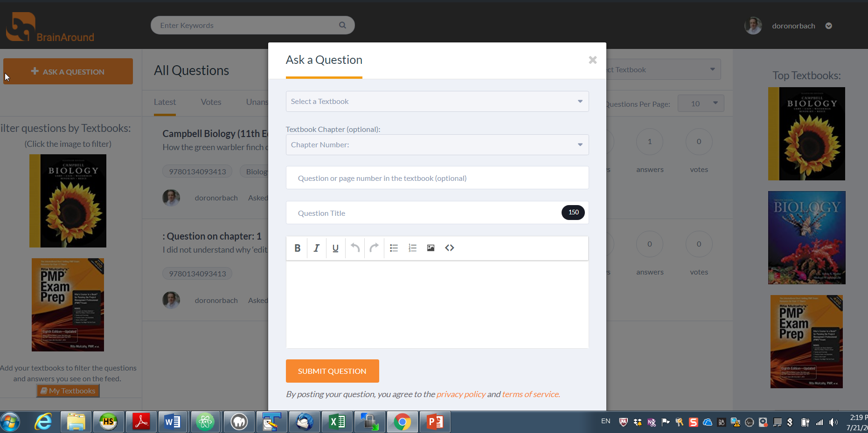The height and width of the screenshot is (433, 868).
Task: Open Thunderbird from taskbar
Action: (304, 422)
